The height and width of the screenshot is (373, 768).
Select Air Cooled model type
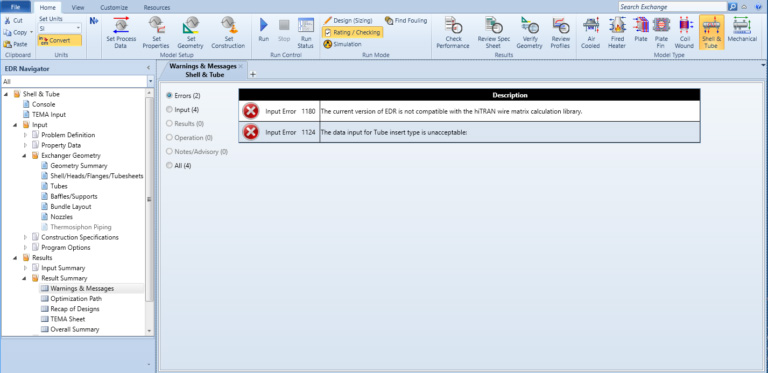(x=591, y=32)
